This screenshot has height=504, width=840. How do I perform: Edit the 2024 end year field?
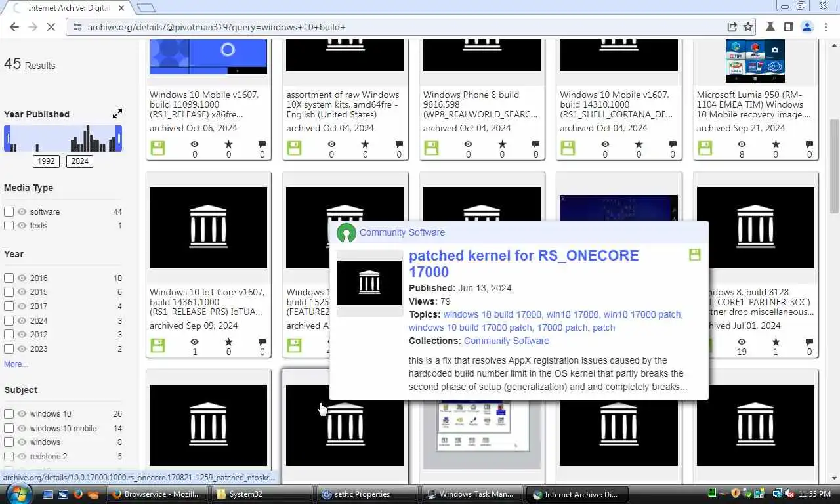[80, 161]
